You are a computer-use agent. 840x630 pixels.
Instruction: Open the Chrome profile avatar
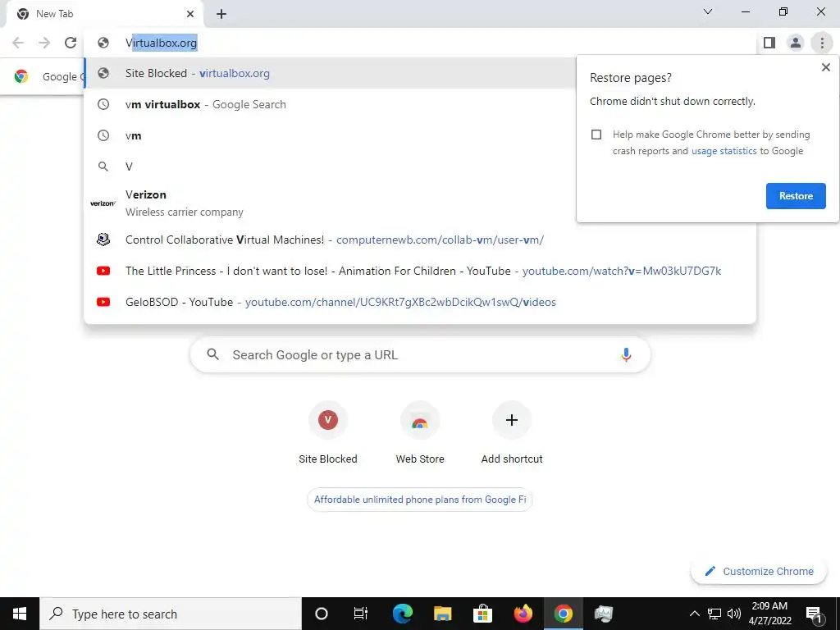(796, 43)
